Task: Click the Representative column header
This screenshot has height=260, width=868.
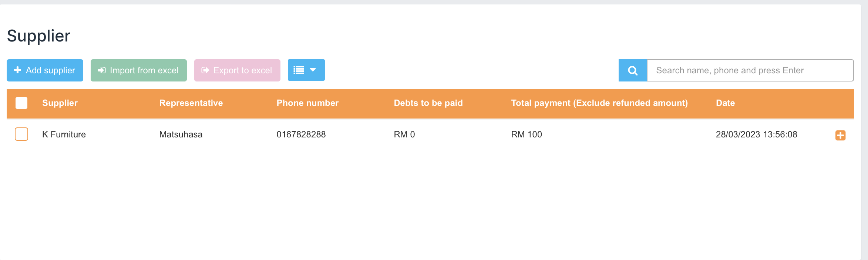Action: [191, 103]
